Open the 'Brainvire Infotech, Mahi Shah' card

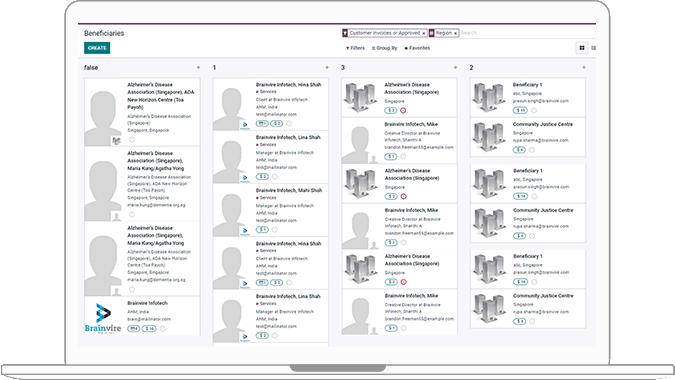(270, 210)
